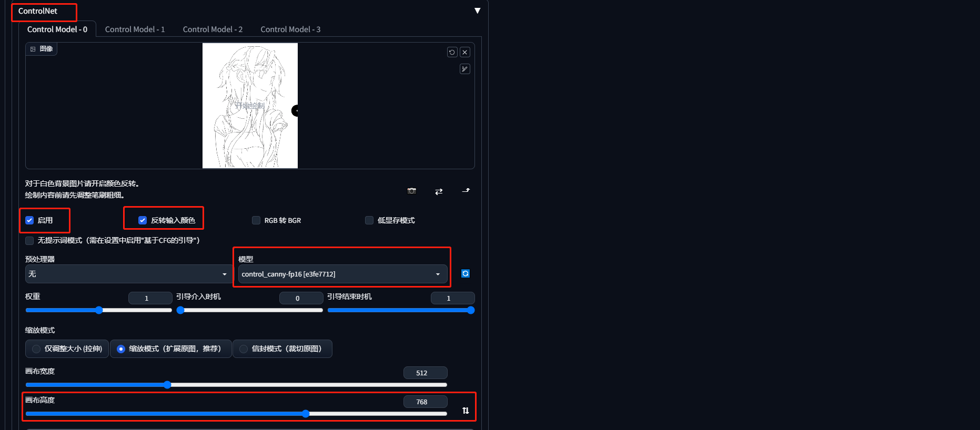Switch to Control Model - 1 tab
Viewport: 980px width, 430px height.
[x=135, y=29]
